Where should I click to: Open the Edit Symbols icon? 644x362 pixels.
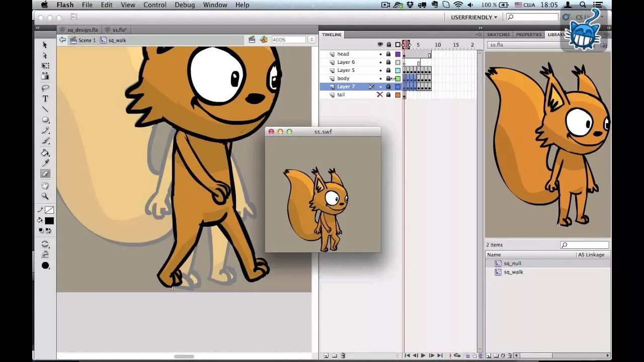[x=263, y=40]
